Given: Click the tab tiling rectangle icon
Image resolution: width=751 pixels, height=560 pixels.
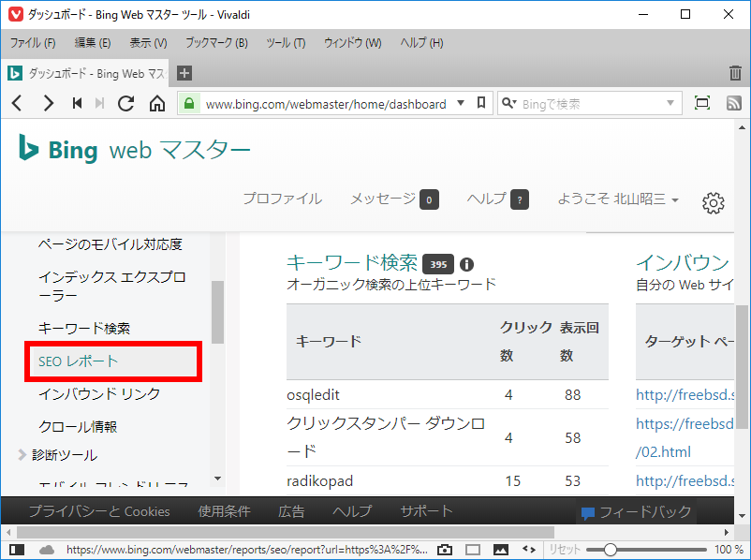Looking at the screenshot, I should (x=473, y=550).
